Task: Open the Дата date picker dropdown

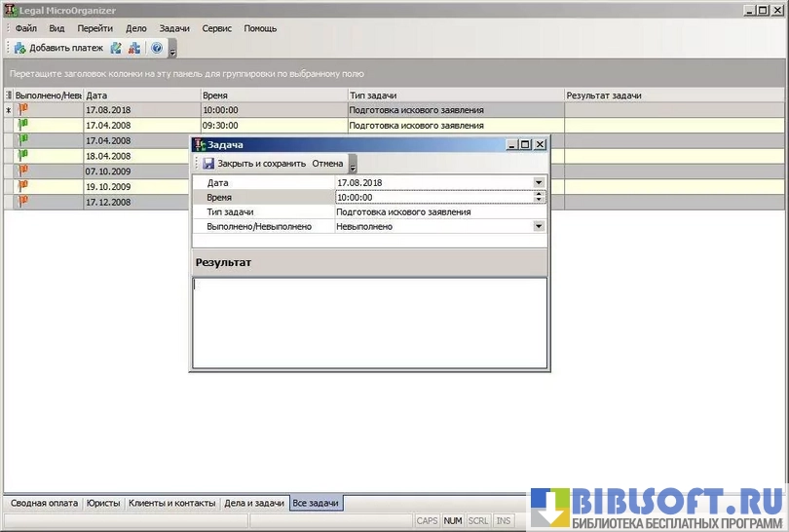Action: (539, 182)
